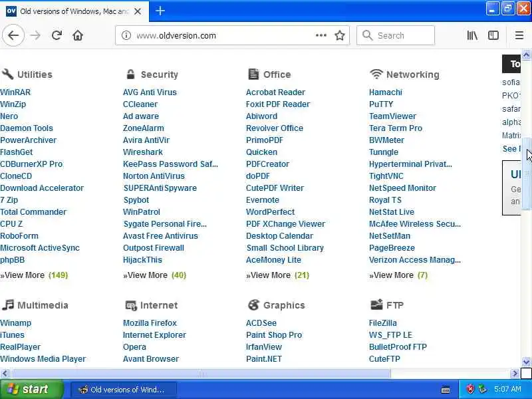Click the red security shield tray icon
532x399 pixels.
pyautogui.click(x=470, y=389)
